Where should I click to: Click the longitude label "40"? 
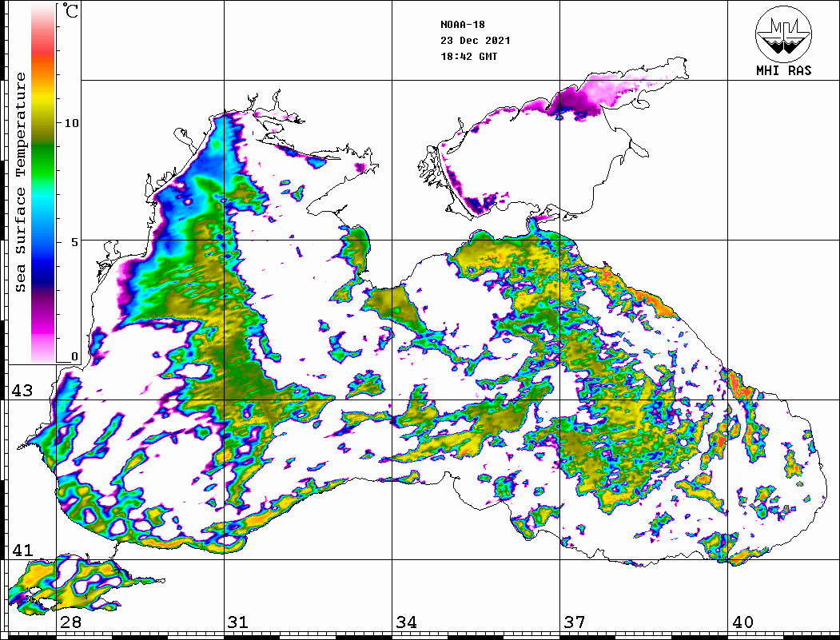[742, 622]
